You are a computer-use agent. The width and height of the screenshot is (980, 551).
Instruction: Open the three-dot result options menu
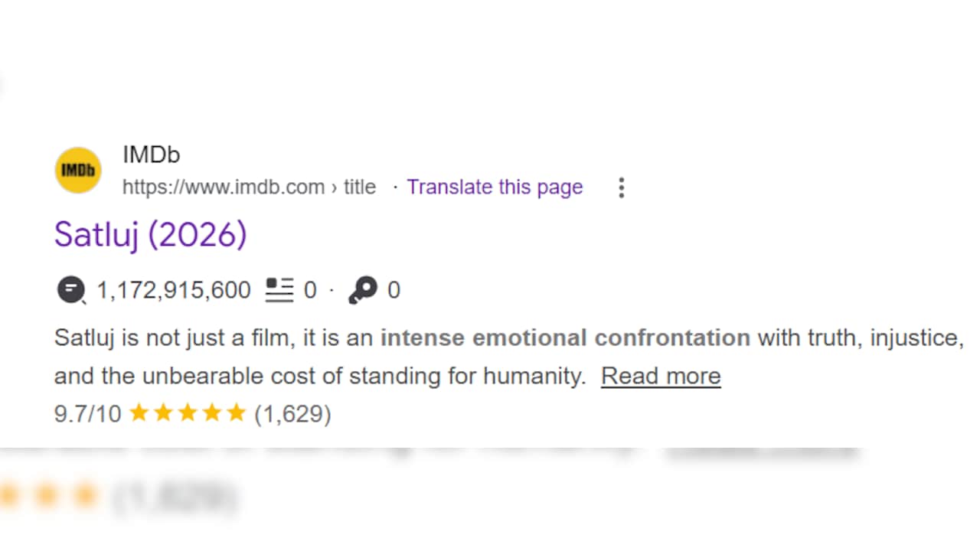(x=622, y=187)
